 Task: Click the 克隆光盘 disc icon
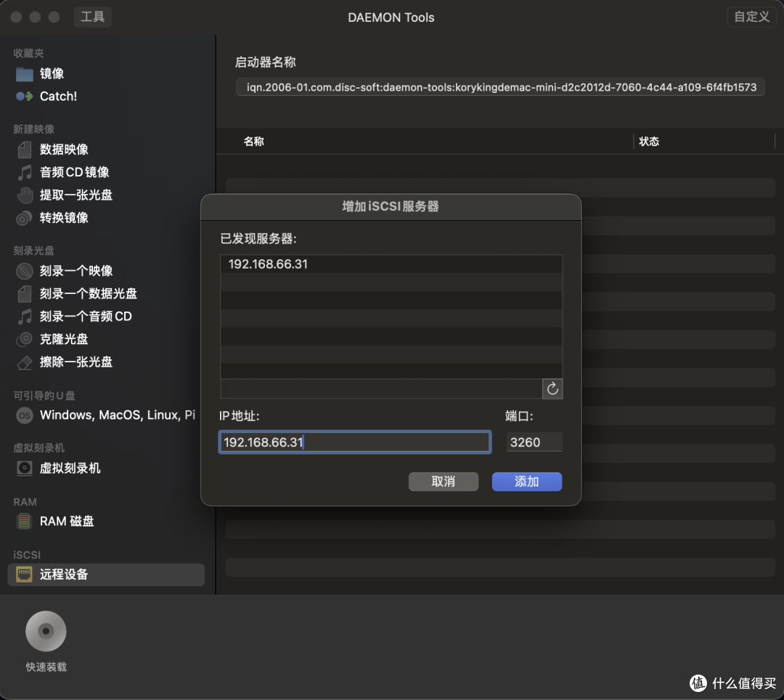[24, 340]
